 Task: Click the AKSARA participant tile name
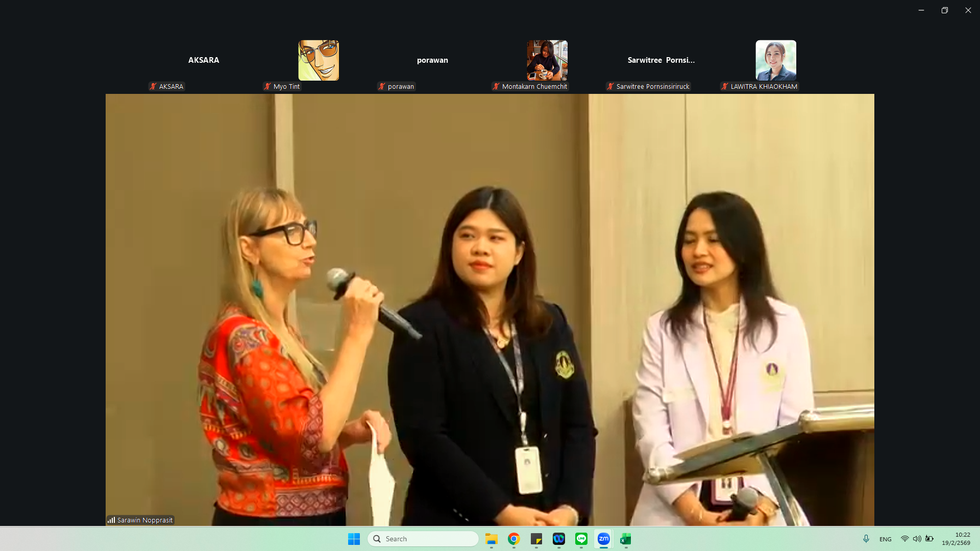pyautogui.click(x=204, y=60)
